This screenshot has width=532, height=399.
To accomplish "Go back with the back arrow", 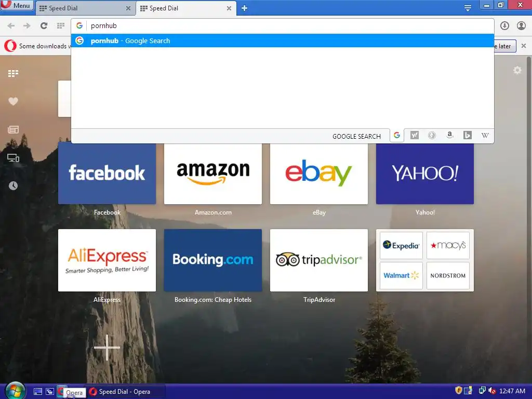I will click(11, 26).
